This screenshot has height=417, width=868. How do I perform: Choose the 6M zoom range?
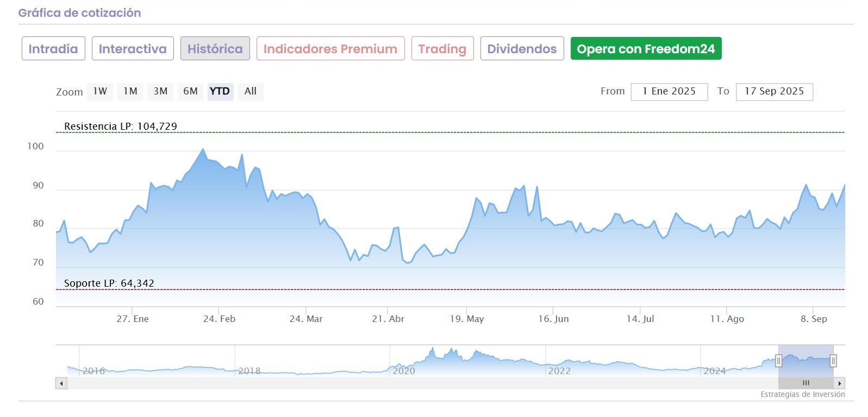(x=190, y=91)
